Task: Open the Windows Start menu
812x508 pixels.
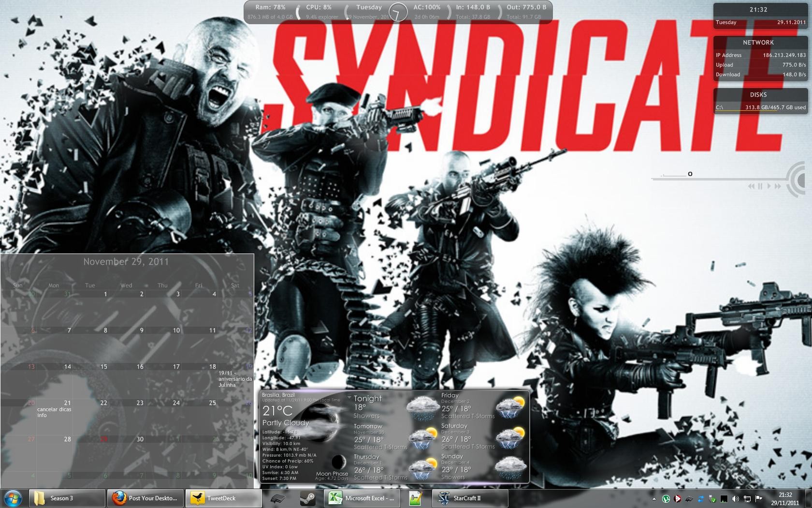Action: coord(13,498)
